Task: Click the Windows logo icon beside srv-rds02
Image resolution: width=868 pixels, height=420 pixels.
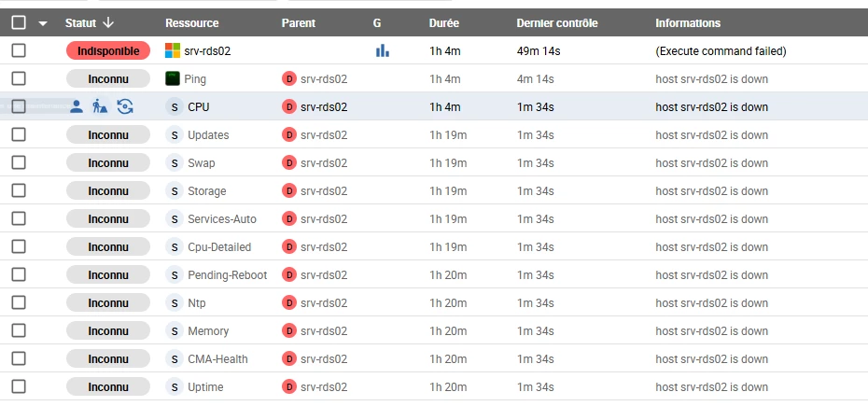Action: pyautogui.click(x=173, y=50)
